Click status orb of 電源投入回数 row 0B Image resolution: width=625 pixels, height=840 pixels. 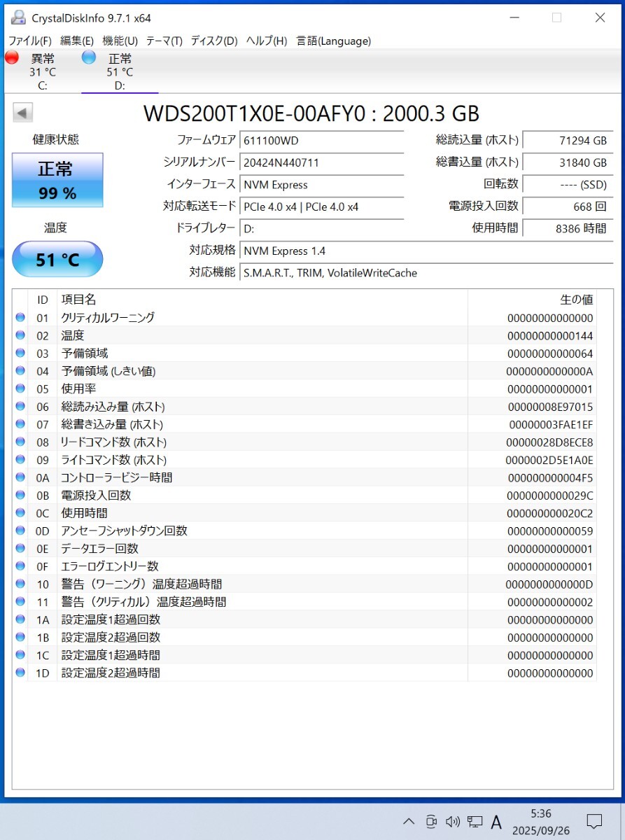click(x=20, y=495)
